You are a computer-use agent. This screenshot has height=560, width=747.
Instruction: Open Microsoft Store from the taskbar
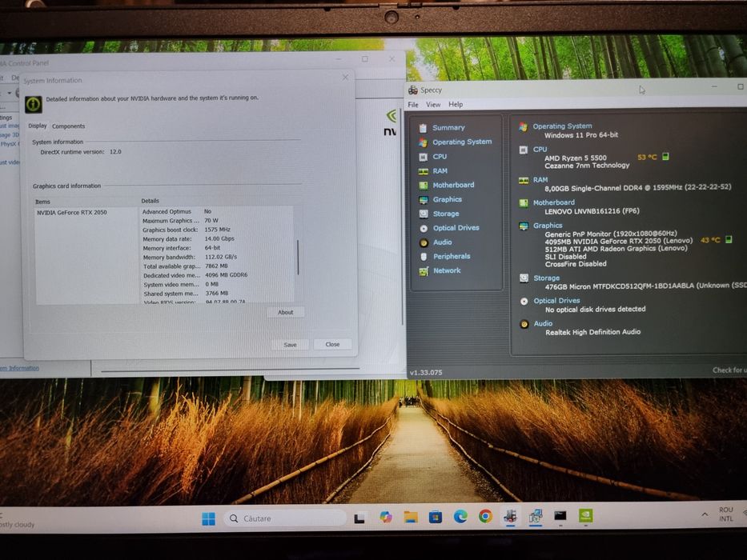(x=436, y=517)
